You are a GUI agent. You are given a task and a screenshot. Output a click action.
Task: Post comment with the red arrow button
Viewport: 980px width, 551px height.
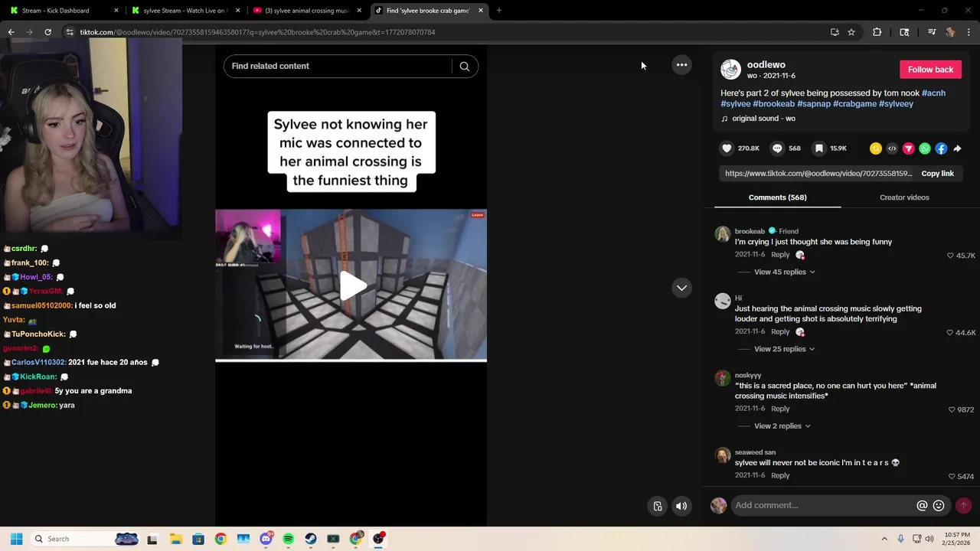964,506
